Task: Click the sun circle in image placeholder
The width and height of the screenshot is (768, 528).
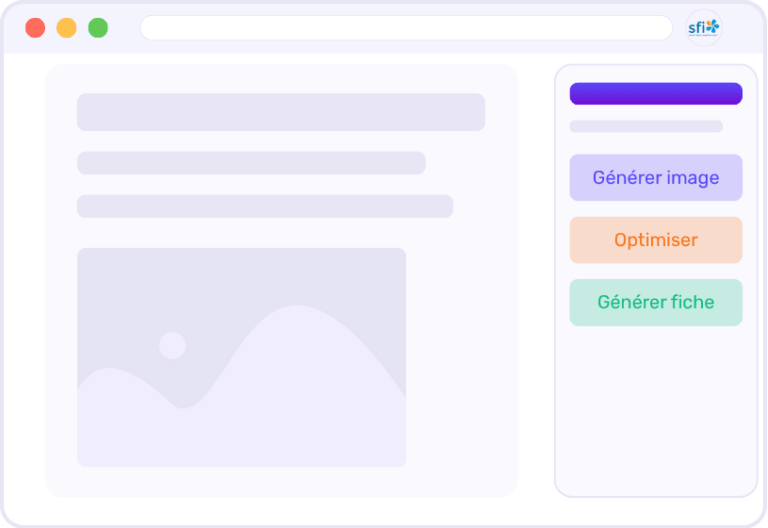Action: click(173, 346)
